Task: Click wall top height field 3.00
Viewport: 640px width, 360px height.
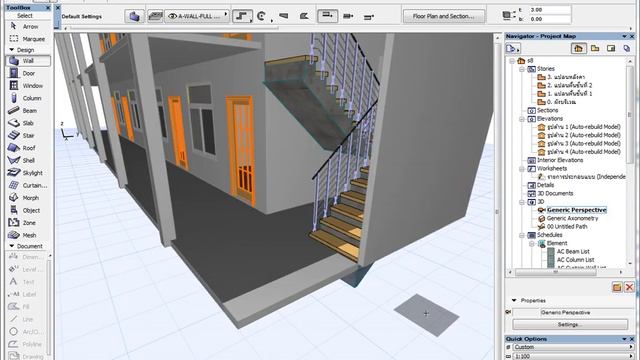Action: coord(549,9)
